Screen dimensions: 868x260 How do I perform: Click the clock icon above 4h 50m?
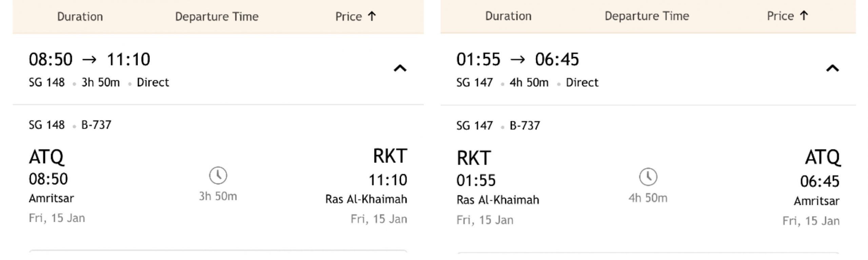pos(648,177)
